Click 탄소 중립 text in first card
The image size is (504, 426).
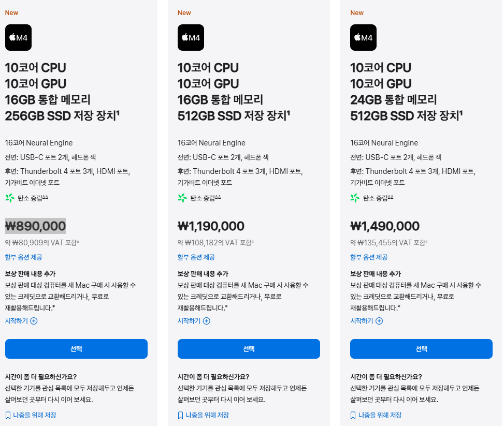point(33,198)
